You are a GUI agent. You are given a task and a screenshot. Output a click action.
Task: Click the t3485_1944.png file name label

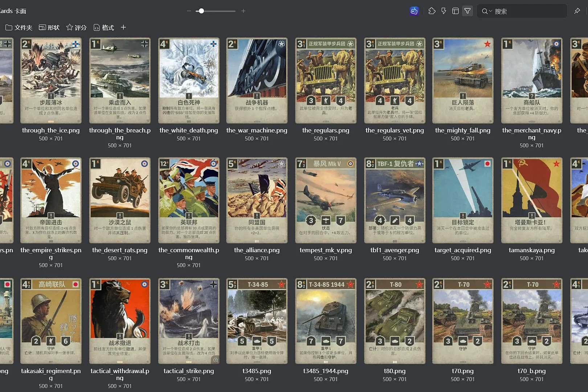click(x=326, y=371)
